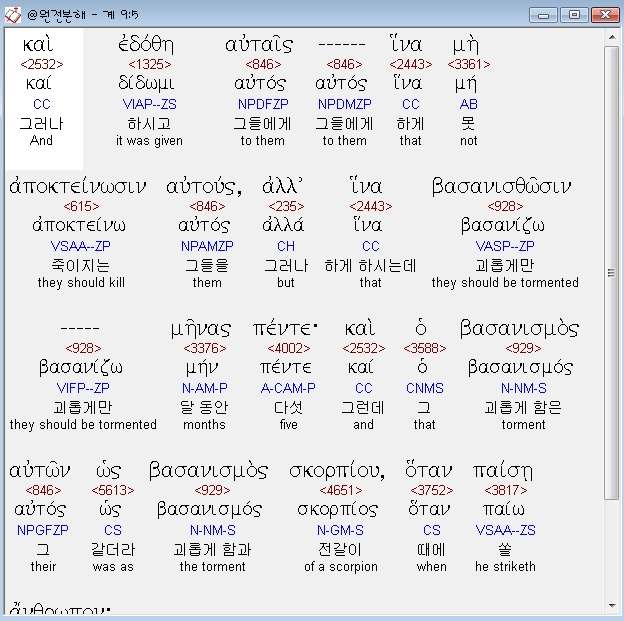Click the scrollbar down arrow
Screen dimensions: 624x621
pyautogui.click(x=611, y=606)
